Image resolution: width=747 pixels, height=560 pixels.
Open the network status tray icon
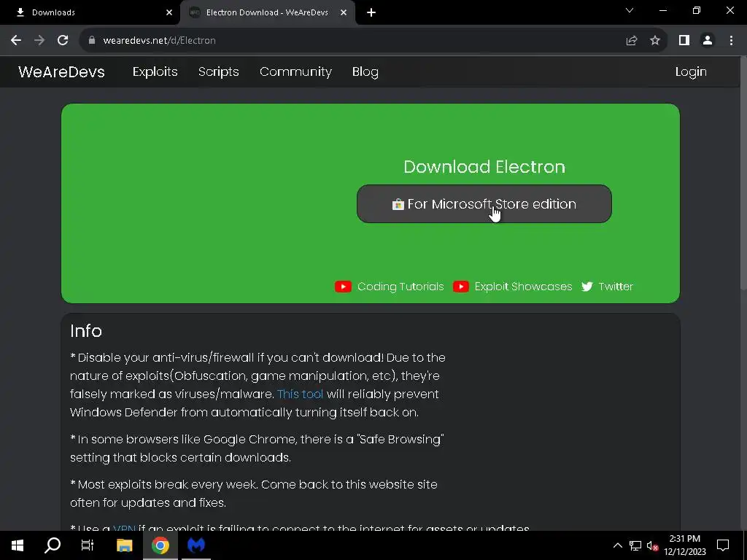[635, 545]
